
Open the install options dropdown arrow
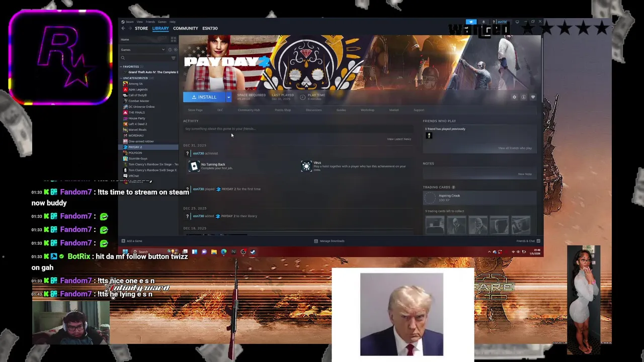[228, 97]
